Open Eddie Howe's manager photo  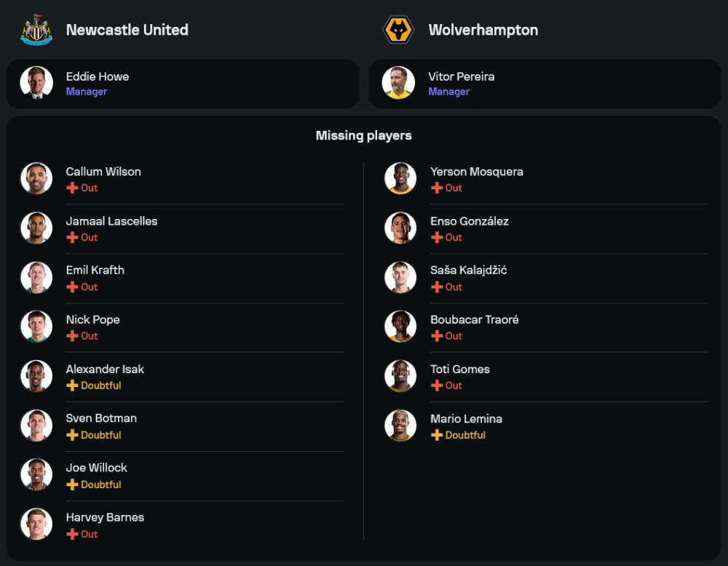click(x=36, y=83)
